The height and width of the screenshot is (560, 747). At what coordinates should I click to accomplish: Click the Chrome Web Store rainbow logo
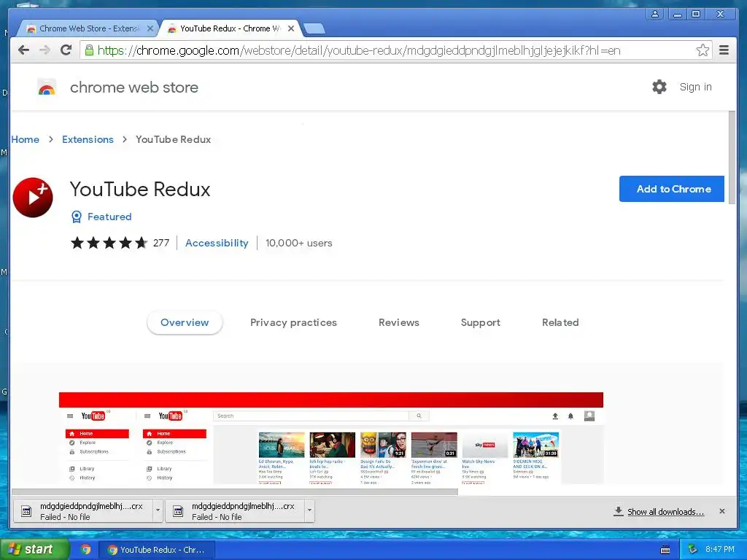click(x=47, y=87)
